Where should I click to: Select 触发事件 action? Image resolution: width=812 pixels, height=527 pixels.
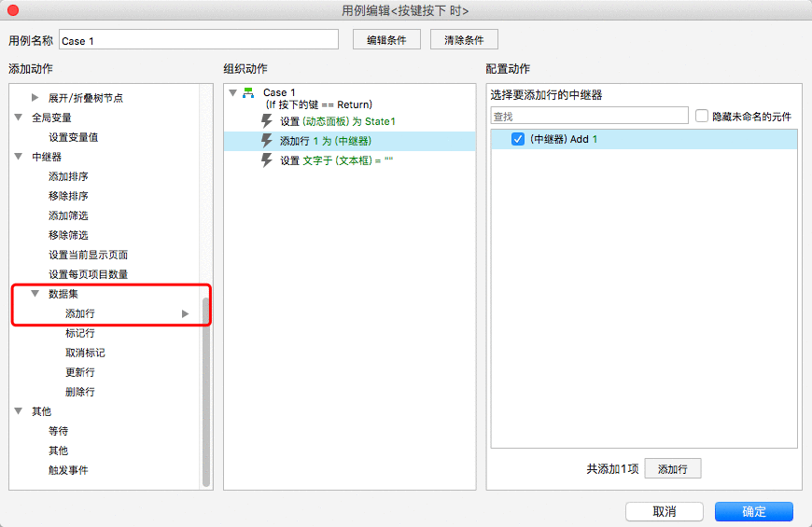coord(68,470)
